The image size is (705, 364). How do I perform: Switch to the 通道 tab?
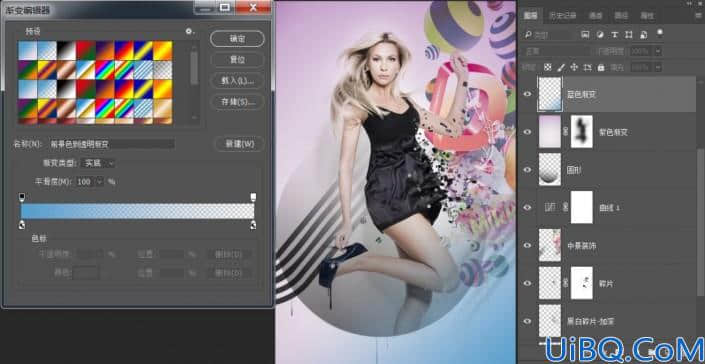[595, 16]
